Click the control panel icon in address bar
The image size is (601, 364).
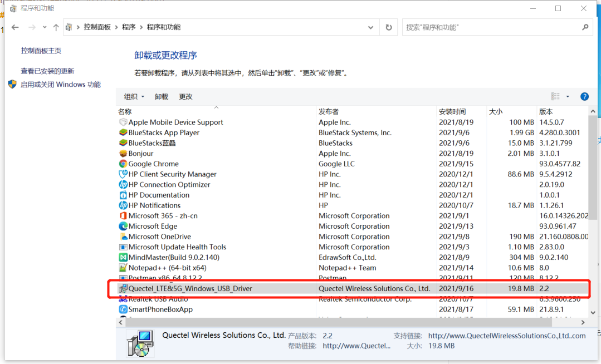(69, 27)
